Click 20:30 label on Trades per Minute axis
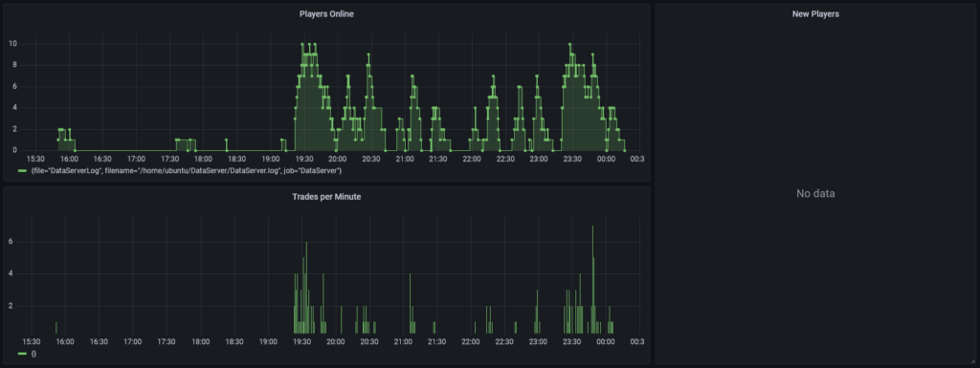 (368, 342)
